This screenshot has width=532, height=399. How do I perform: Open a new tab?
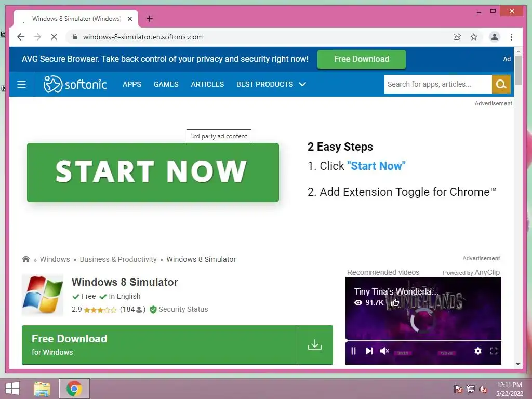[150, 19]
